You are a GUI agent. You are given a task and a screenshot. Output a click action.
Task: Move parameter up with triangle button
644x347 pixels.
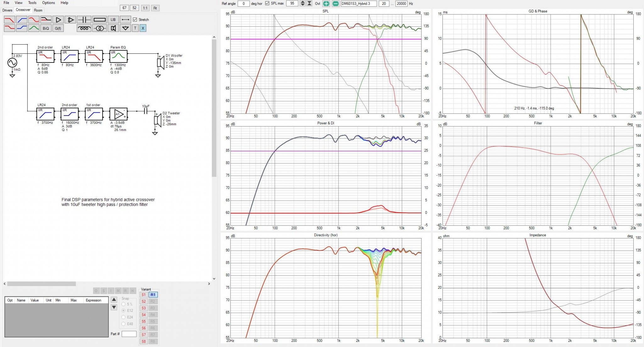[x=114, y=300]
